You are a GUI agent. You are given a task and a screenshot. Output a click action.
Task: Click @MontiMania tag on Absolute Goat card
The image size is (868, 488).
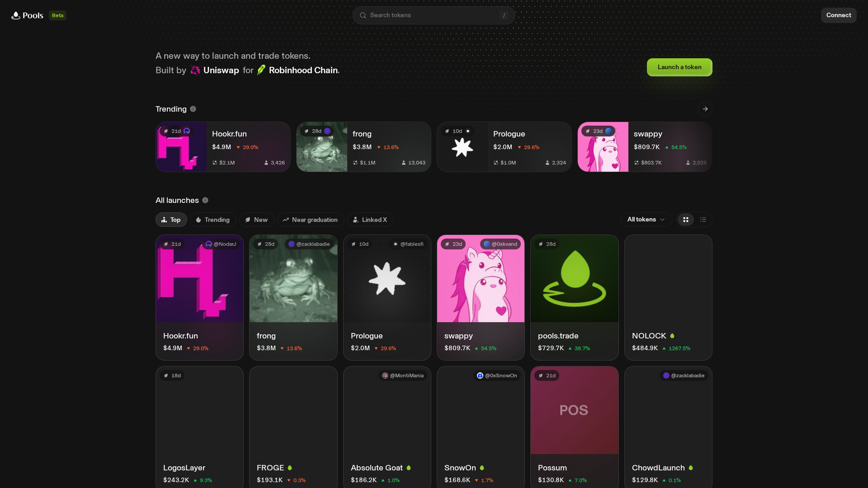pyautogui.click(x=403, y=375)
